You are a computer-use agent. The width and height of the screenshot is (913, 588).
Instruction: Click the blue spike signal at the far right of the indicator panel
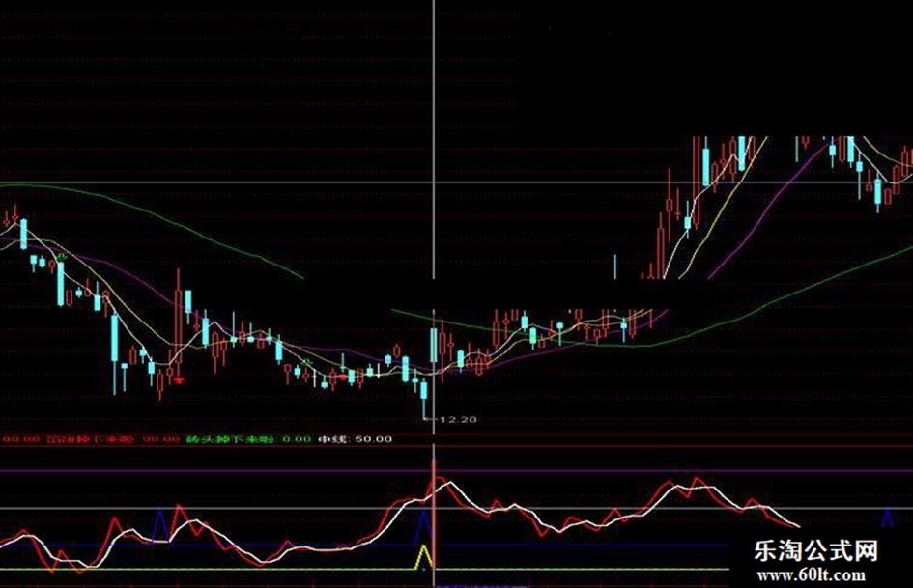click(887, 517)
